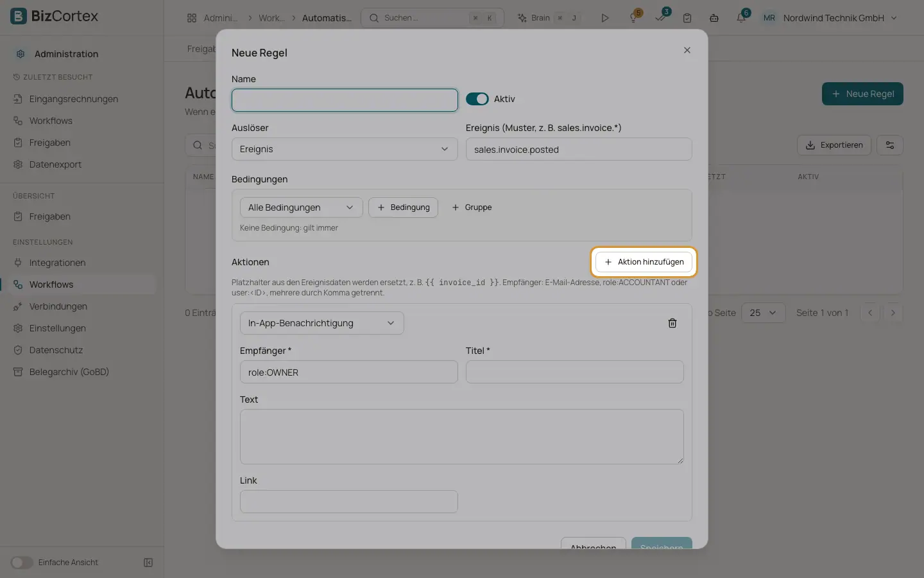The image size is (924, 578).
Task: Open the Auslöser dropdown showing Ereignis
Action: click(x=345, y=149)
